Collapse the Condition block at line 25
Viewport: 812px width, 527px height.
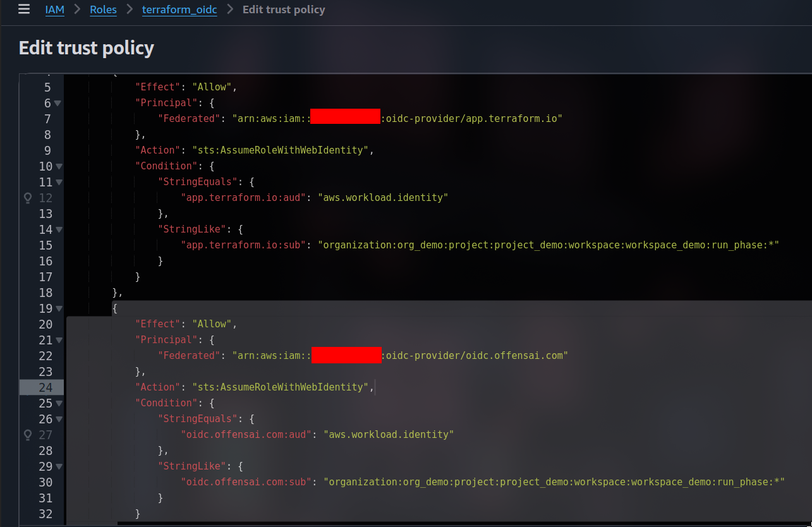click(x=58, y=403)
